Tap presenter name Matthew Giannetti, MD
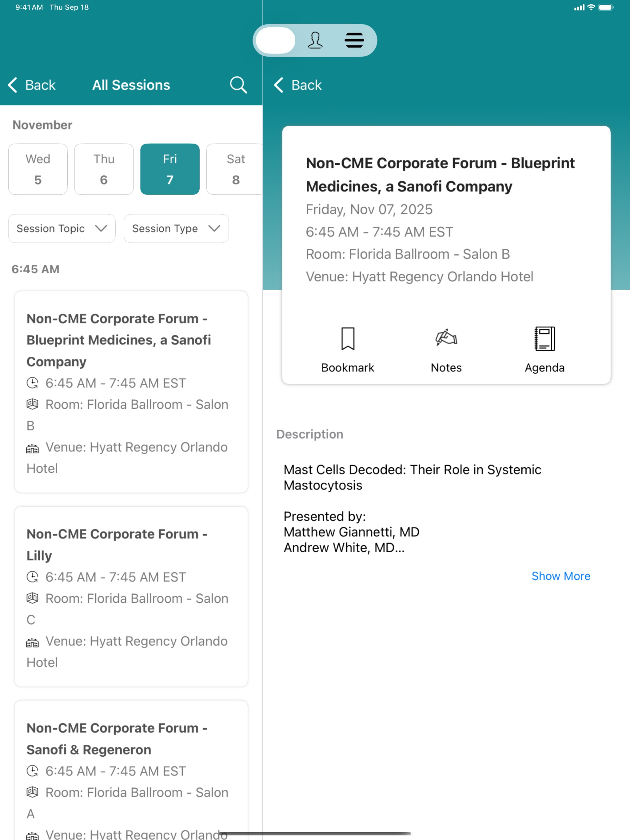630x840 pixels. [352, 532]
